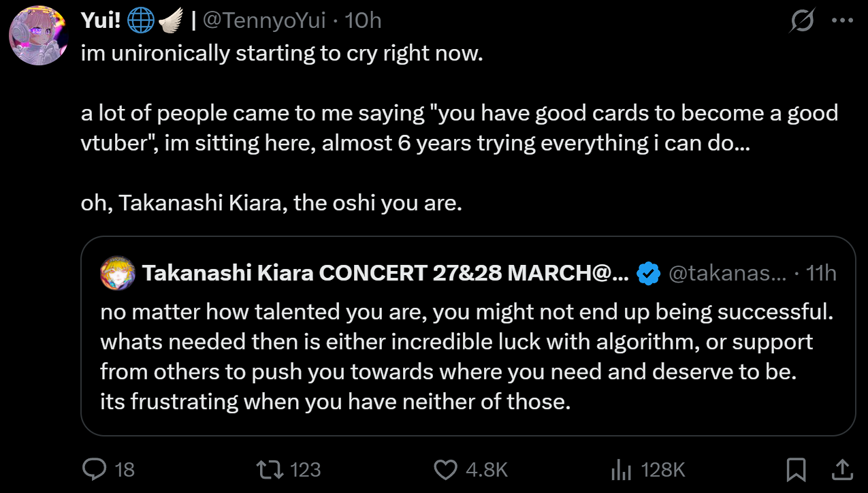The height and width of the screenshot is (493, 868).
Task: Click the Takanashi Kiara CONCERT display name
Action: pyautogui.click(x=386, y=274)
